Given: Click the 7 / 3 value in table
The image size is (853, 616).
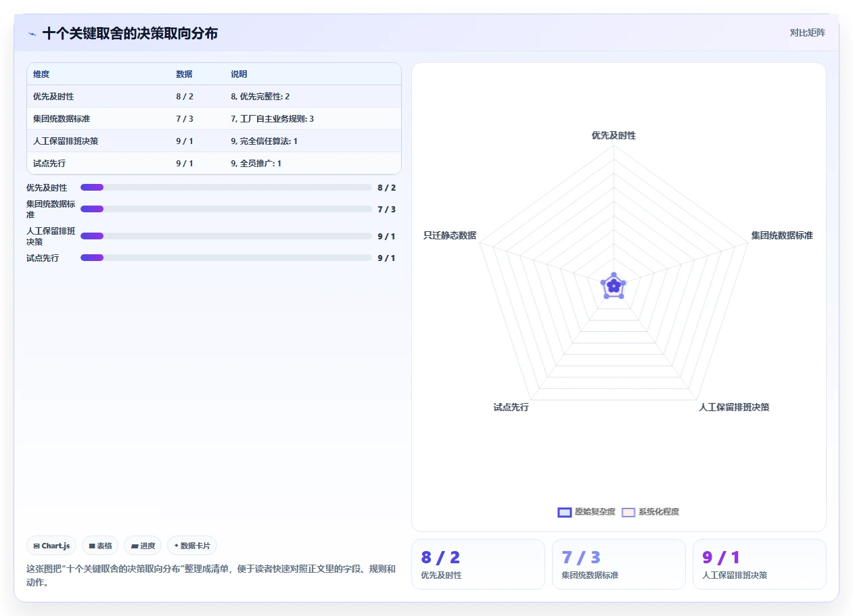Looking at the screenshot, I should (x=185, y=119).
